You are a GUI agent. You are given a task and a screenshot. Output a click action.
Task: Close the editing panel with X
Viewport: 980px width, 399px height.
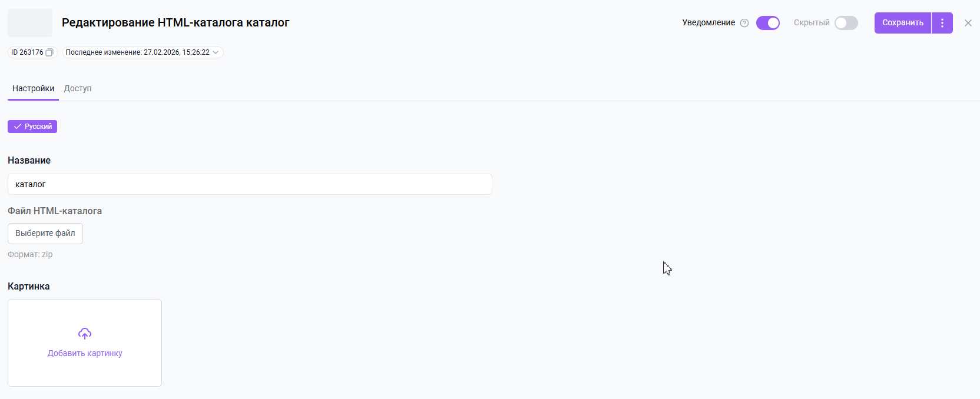coord(968,23)
